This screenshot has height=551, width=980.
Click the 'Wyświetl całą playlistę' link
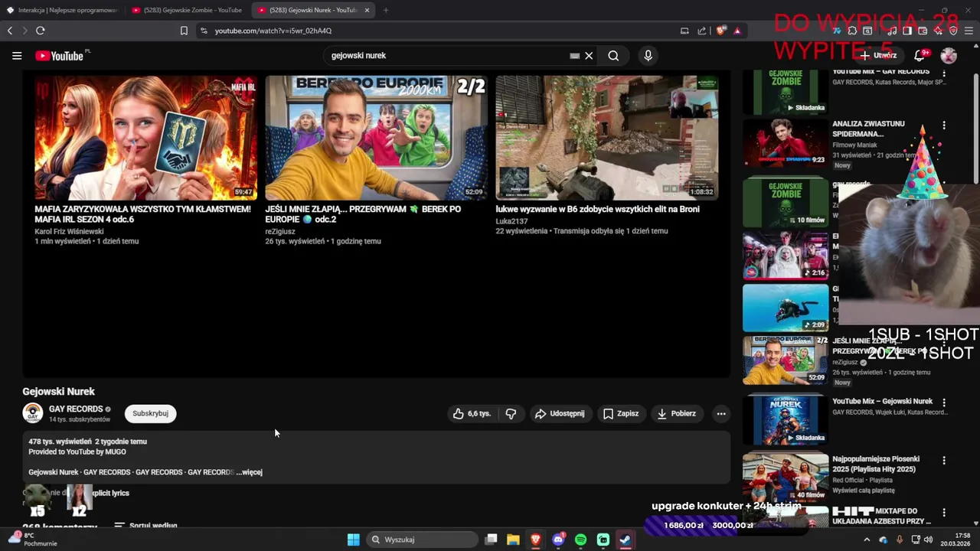point(864,491)
